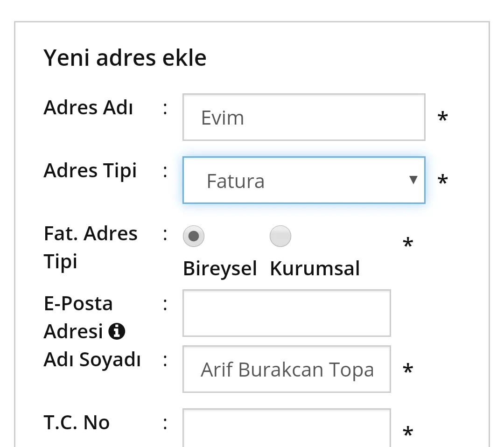504x447 pixels.
Task: Click the Fat. Adres Tipi label
Action: click(x=91, y=246)
